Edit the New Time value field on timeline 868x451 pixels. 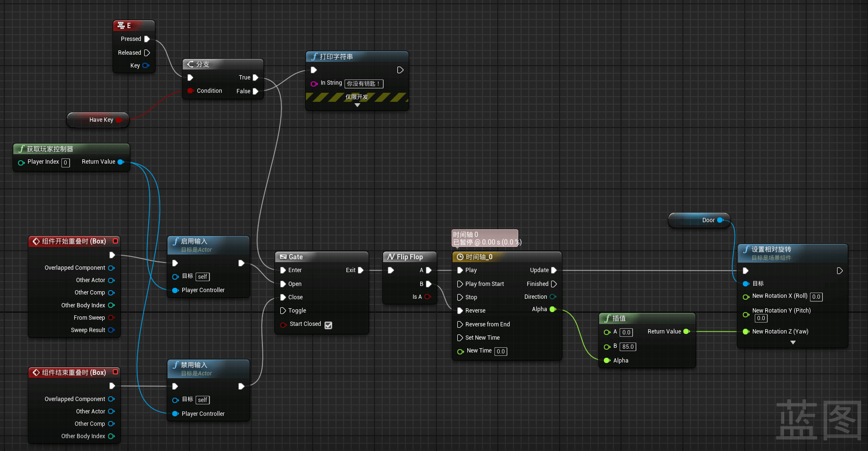tap(501, 352)
